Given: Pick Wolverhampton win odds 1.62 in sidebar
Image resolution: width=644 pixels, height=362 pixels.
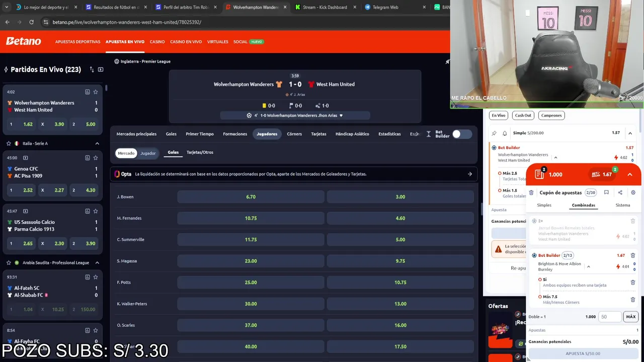Looking at the screenshot, I should tap(22, 124).
